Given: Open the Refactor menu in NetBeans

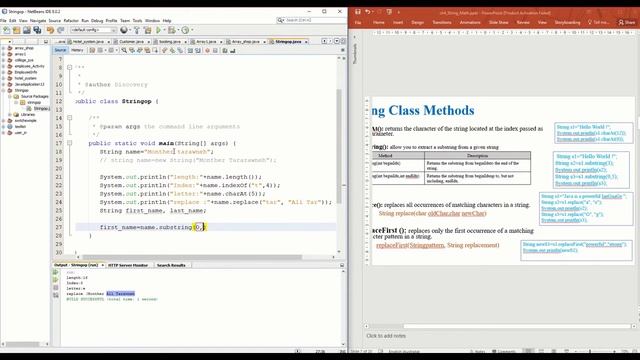Looking at the screenshot, I should point(71,20).
